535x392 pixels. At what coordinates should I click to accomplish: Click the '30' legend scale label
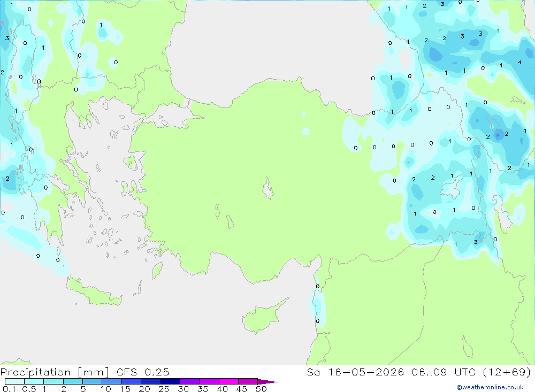184,389
